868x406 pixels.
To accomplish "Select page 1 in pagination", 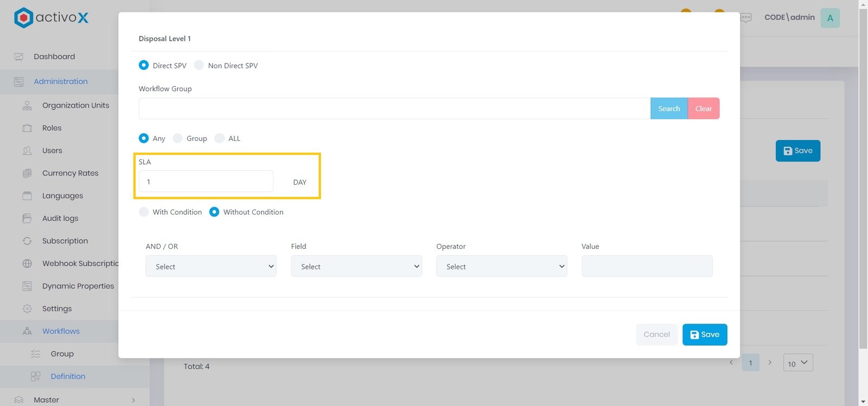I will (x=750, y=363).
